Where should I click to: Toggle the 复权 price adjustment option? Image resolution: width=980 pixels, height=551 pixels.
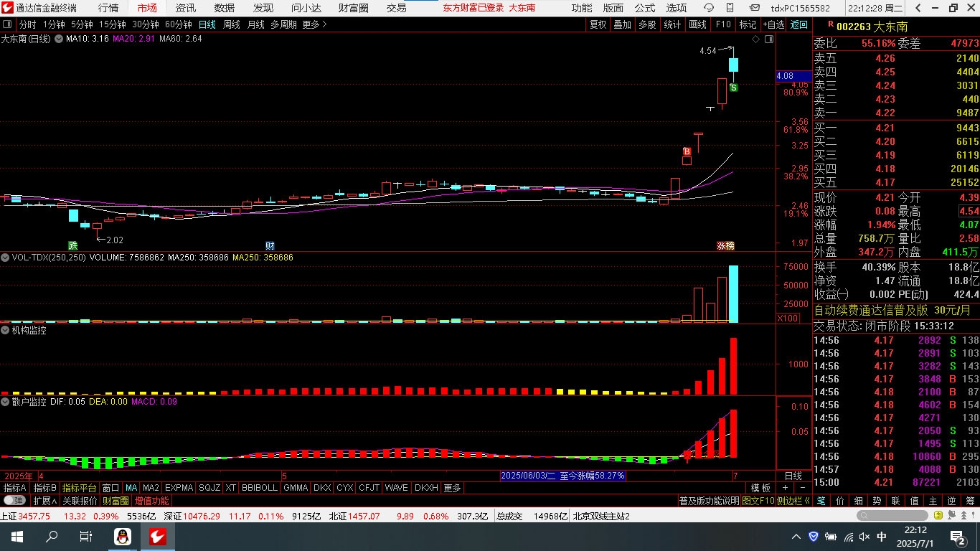coord(598,24)
